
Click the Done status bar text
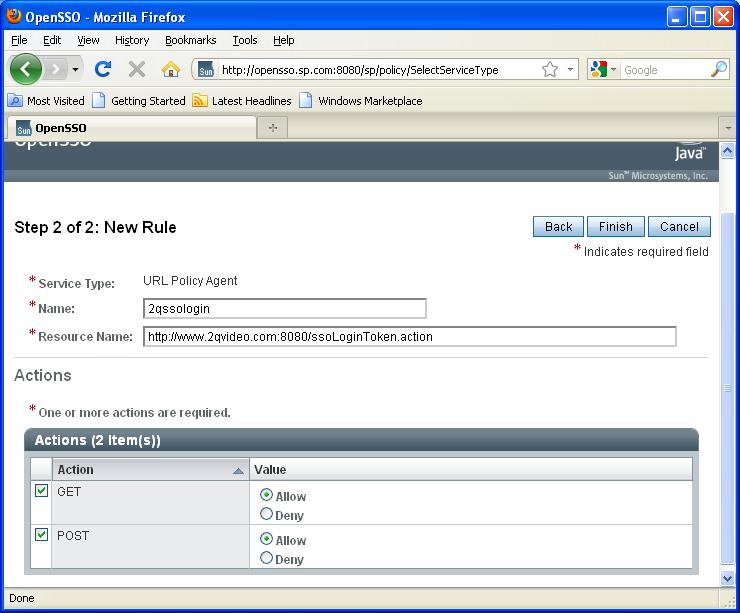click(22, 598)
